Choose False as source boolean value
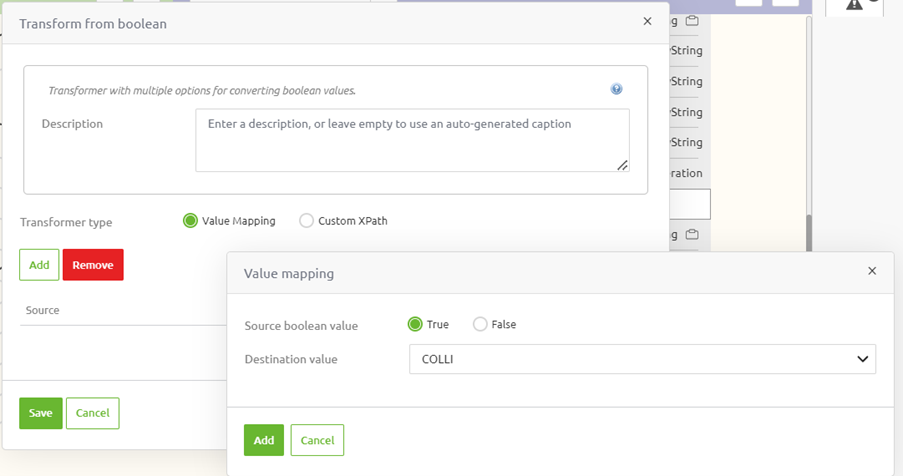 (x=480, y=324)
